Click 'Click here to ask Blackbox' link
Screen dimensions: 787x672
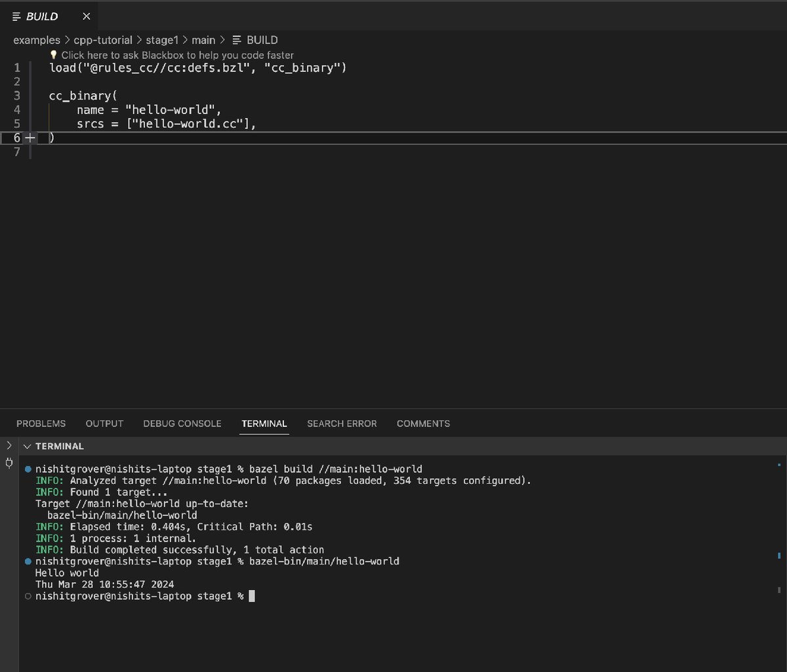177,55
